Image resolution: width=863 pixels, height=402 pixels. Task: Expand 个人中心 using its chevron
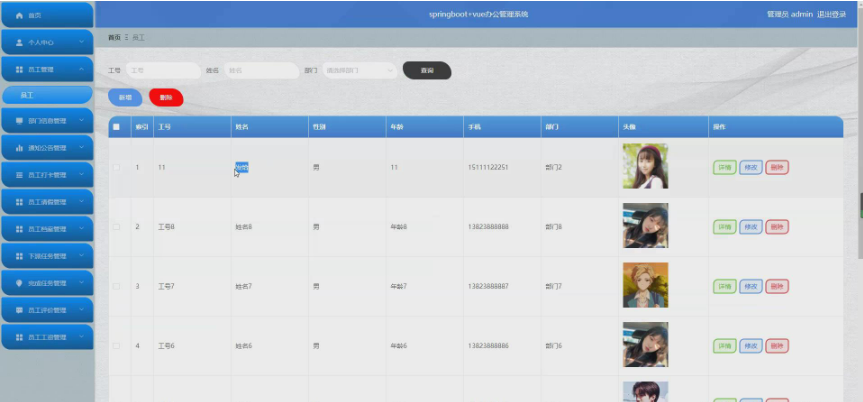click(81, 42)
